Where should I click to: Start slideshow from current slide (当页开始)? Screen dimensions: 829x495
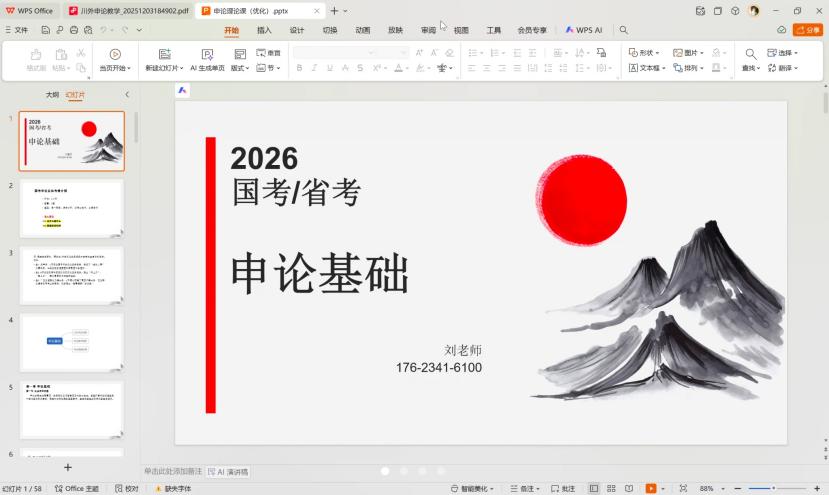pos(115,55)
